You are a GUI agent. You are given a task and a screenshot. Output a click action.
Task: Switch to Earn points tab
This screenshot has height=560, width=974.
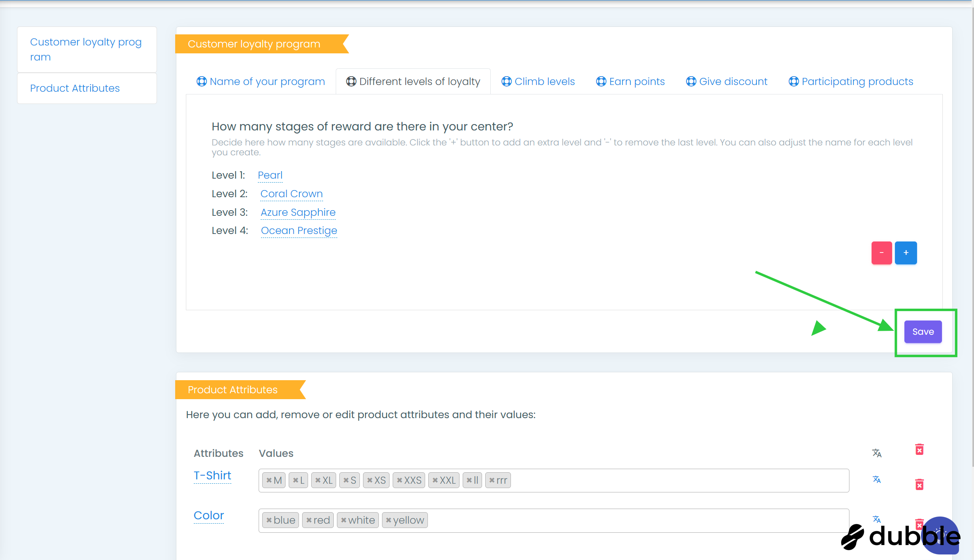pyautogui.click(x=630, y=81)
